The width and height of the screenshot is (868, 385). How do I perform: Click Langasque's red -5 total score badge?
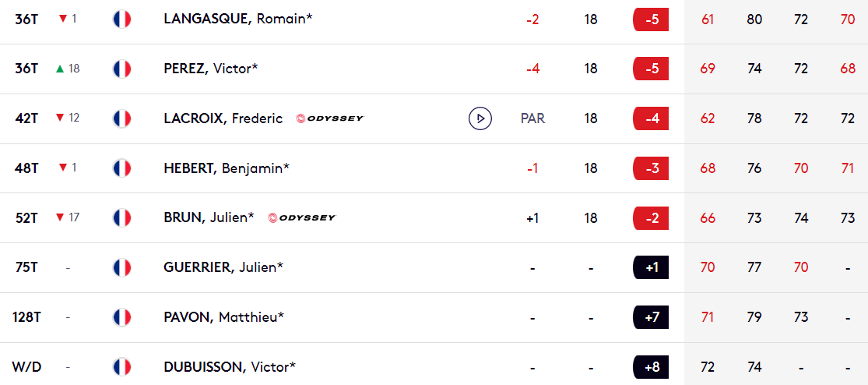coord(651,19)
